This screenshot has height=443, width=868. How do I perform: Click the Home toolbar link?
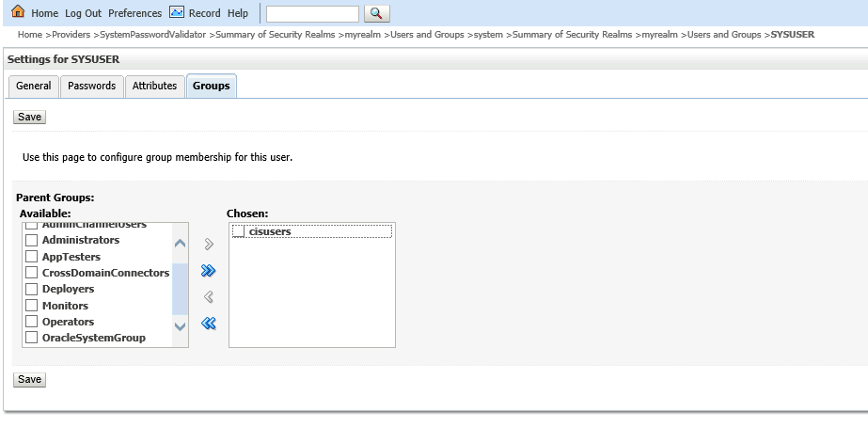tap(44, 13)
